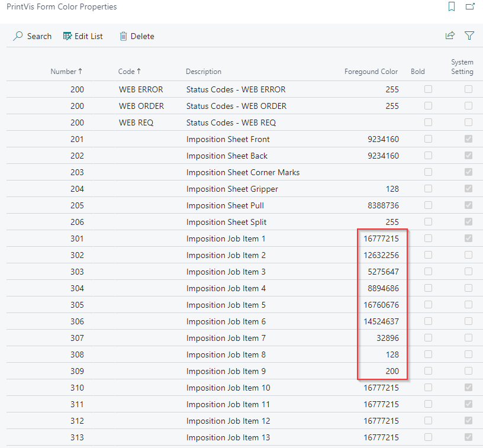The height and width of the screenshot is (448, 483).
Task: Sort by the Code column header
Action: click(x=129, y=72)
